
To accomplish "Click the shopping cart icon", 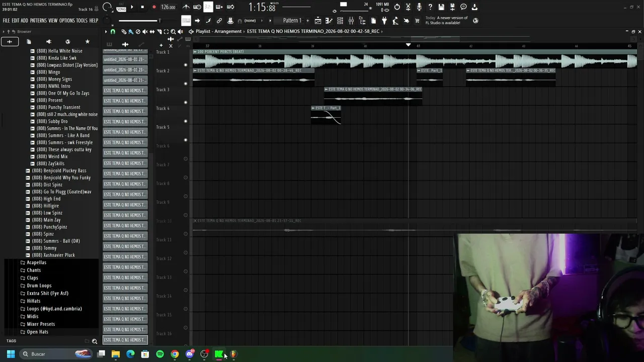I will tap(417, 21).
